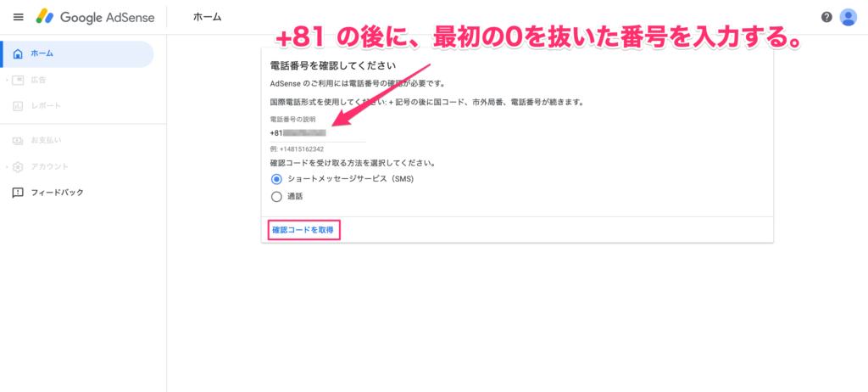Select the 通話 radio button
This screenshot has height=392, width=868.
coord(276,196)
